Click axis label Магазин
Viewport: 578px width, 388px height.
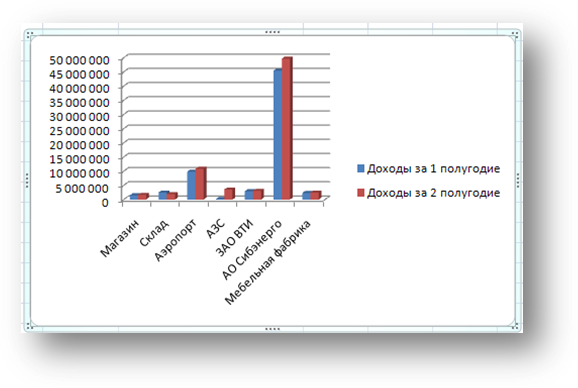tap(121, 238)
